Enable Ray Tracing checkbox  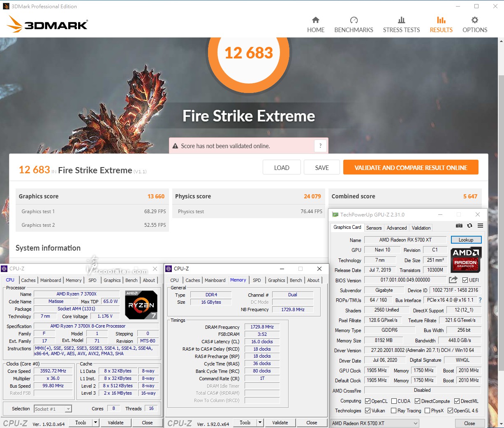tap(393, 410)
